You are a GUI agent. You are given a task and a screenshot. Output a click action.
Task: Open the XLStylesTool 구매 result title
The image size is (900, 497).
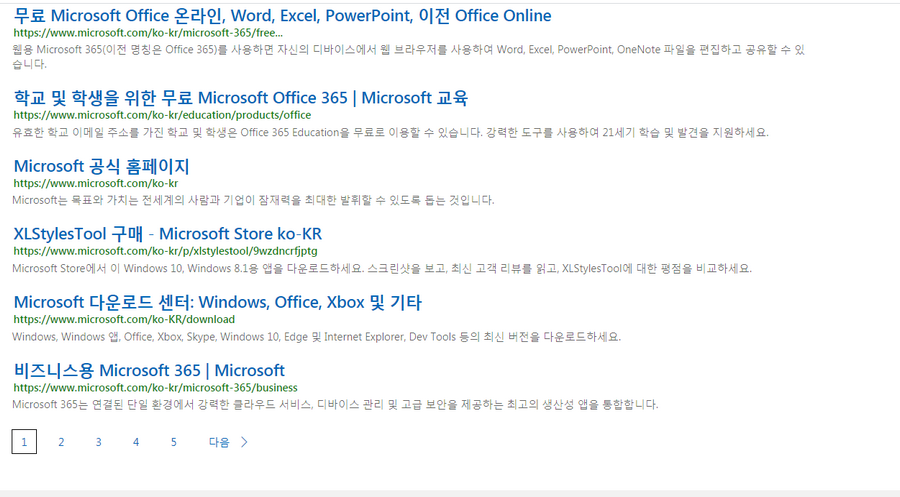click(168, 234)
